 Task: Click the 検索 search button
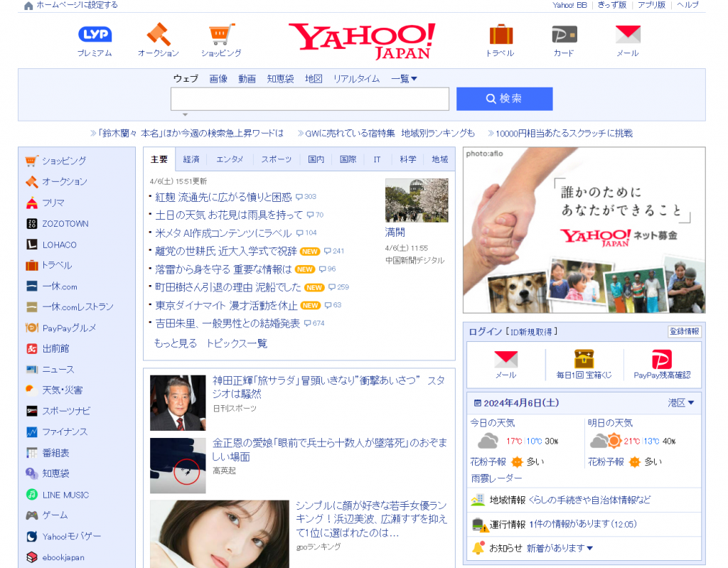[504, 99]
